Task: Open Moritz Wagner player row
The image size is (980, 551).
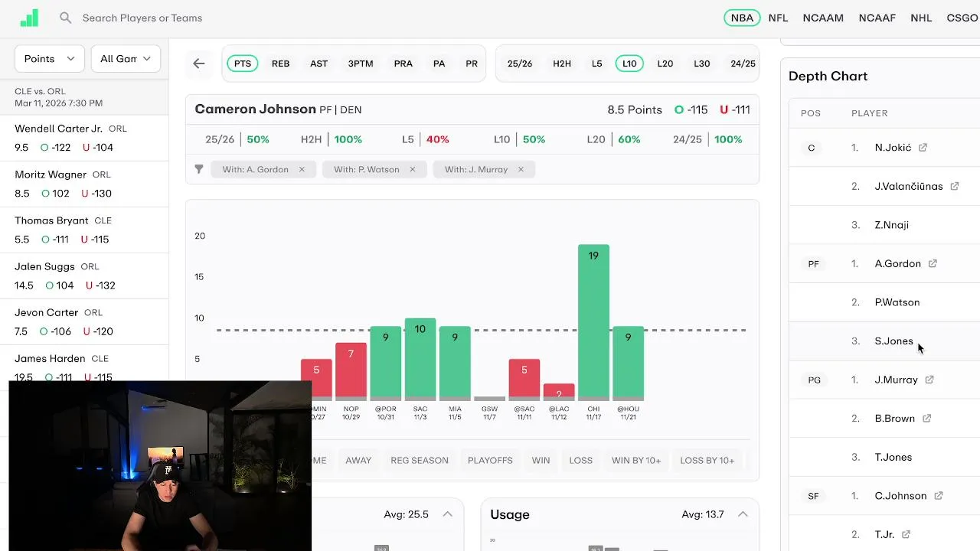Action: (x=84, y=184)
